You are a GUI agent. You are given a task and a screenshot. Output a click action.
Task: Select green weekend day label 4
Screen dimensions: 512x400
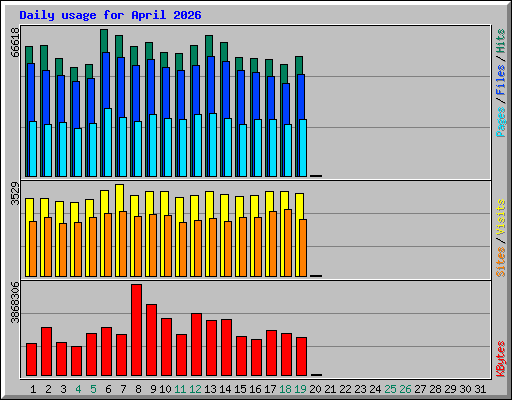point(78,389)
